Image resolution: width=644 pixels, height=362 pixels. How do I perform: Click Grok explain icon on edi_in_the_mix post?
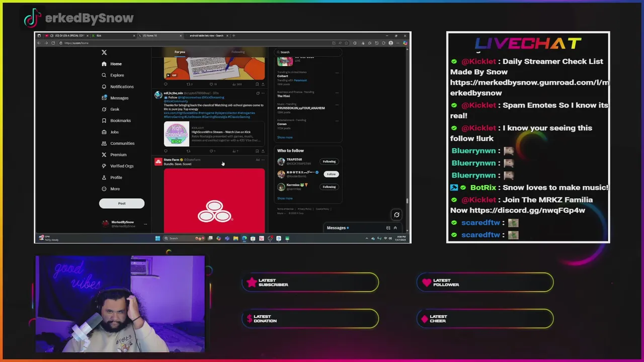point(258,93)
